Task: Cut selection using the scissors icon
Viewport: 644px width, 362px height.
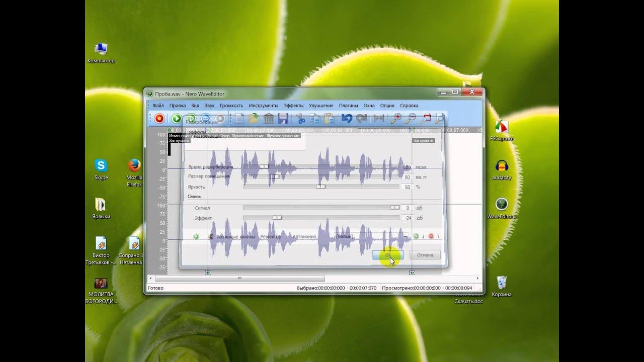Action: coord(301,119)
